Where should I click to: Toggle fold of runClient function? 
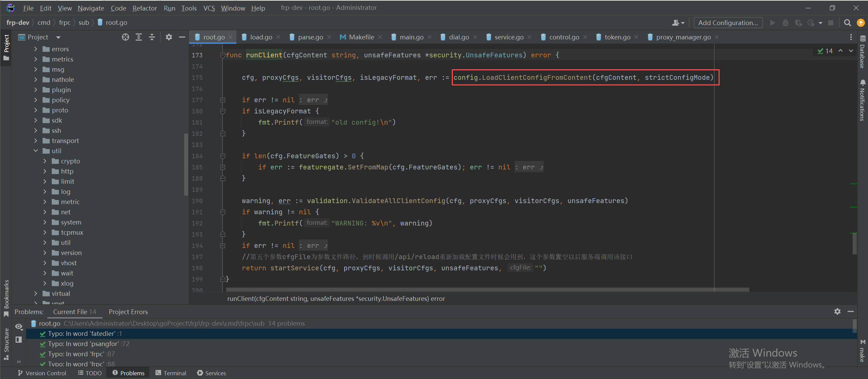point(223,55)
